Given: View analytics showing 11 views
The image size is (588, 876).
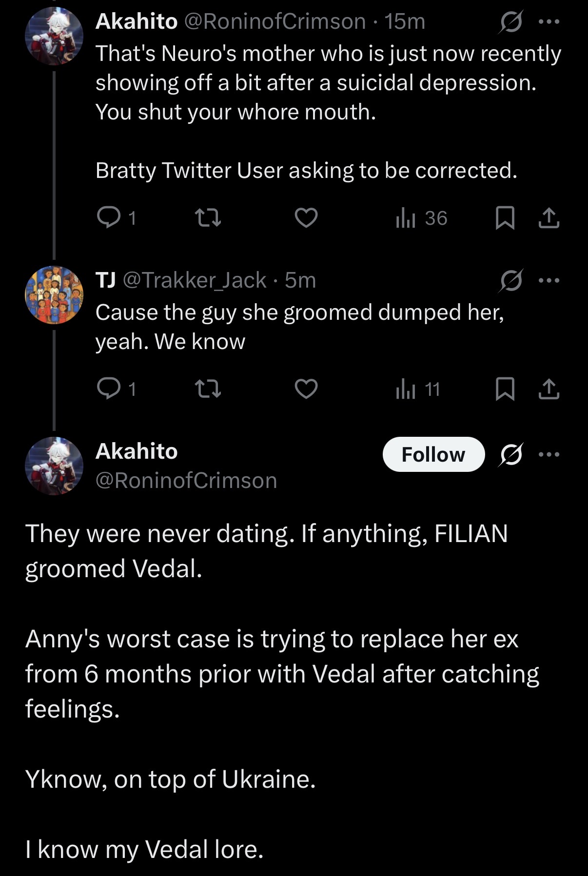Looking at the screenshot, I should [418, 389].
